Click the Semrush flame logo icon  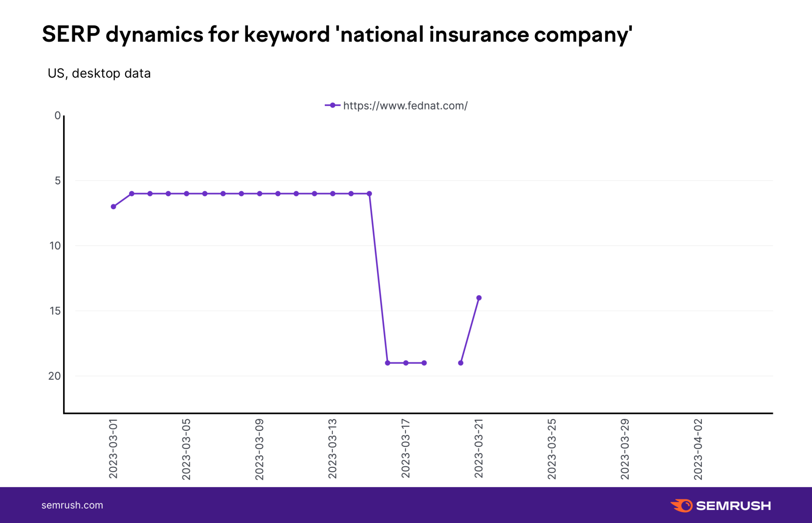pyautogui.click(x=682, y=505)
